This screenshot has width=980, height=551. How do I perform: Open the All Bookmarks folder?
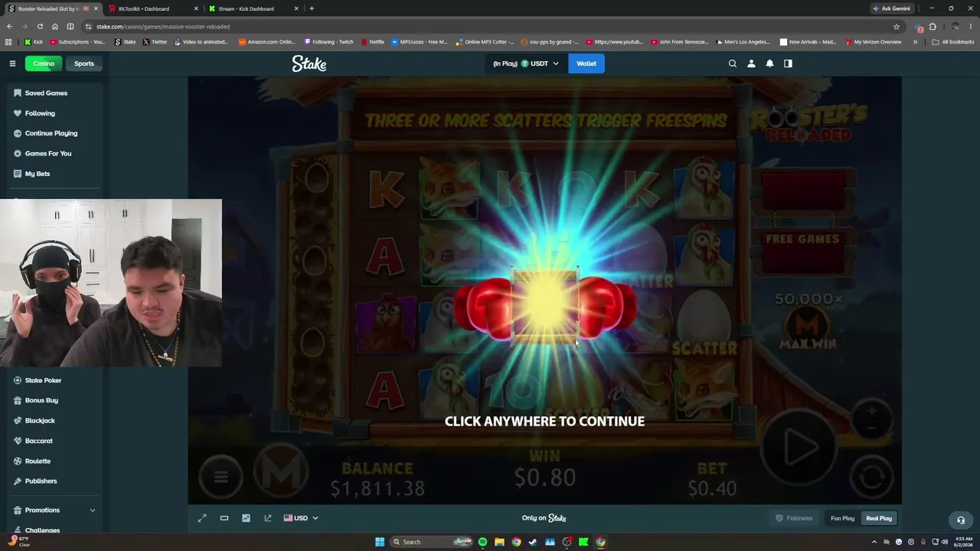953,42
